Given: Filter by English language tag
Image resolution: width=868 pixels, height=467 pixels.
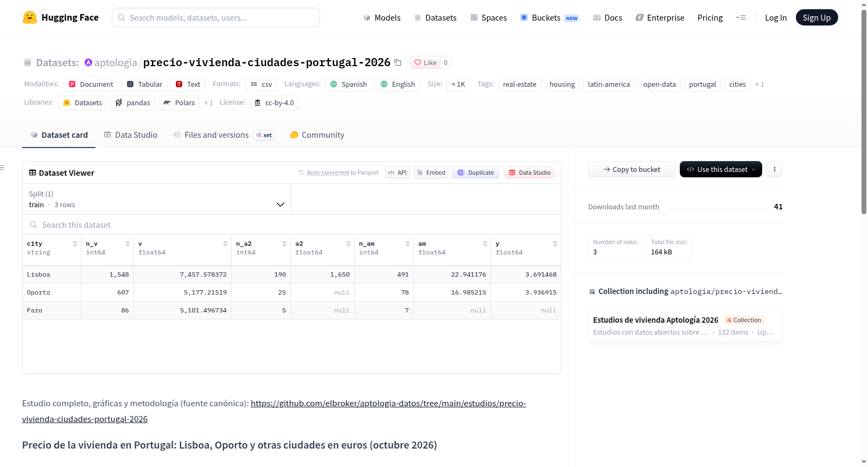Looking at the screenshot, I should pyautogui.click(x=398, y=84).
